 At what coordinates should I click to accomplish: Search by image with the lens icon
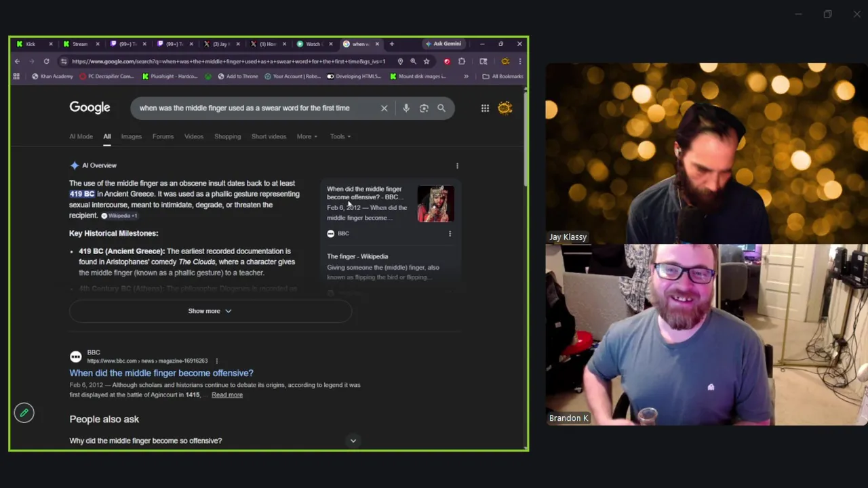(424, 108)
